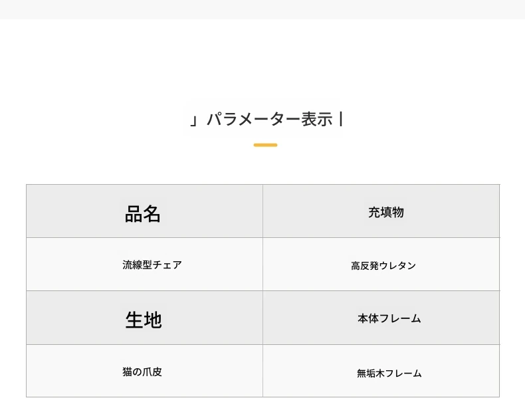Image resolution: width=525 pixels, height=420 pixels.
Task: Click the yellow underline bar below heading
Action: pos(265,145)
